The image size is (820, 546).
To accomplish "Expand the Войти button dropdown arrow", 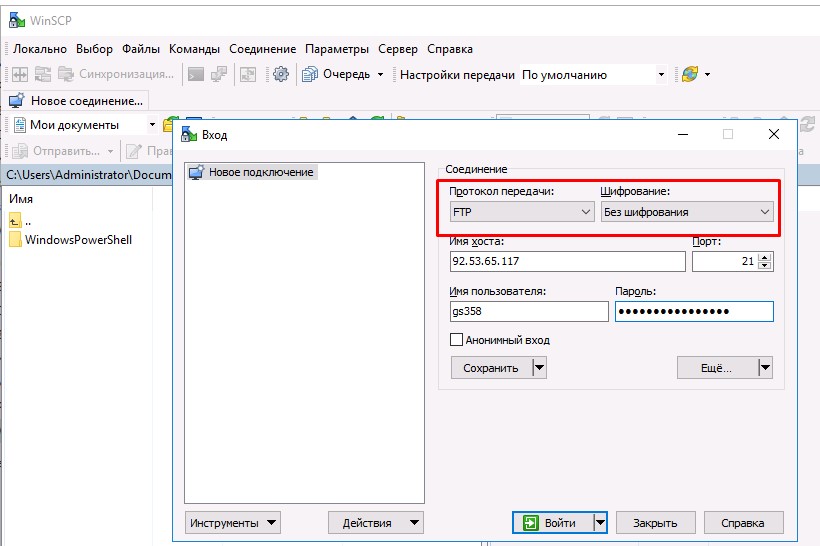I will point(600,522).
